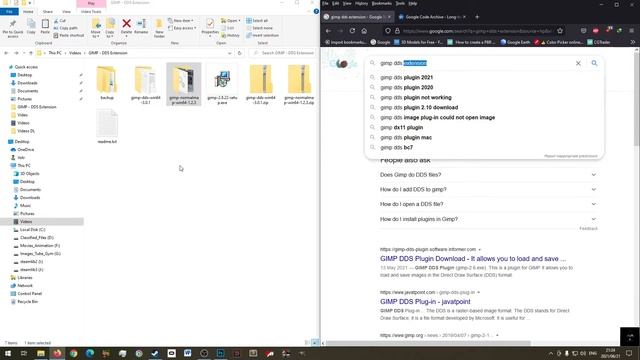Viewport: 640px width, 360px height.
Task: Click the Explorer help question mark icon
Action: (x=316, y=11)
